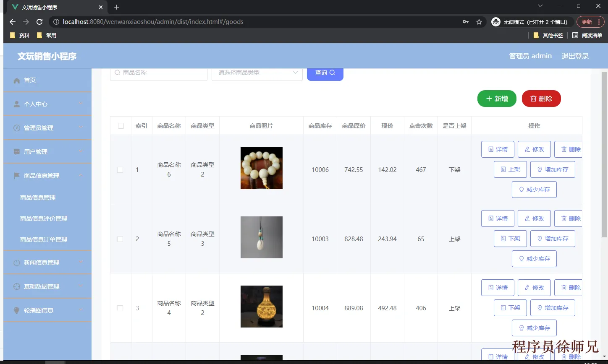608x364 pixels.
Task: Click the power icon beside 新闻信息管理
Action: (x=17, y=263)
